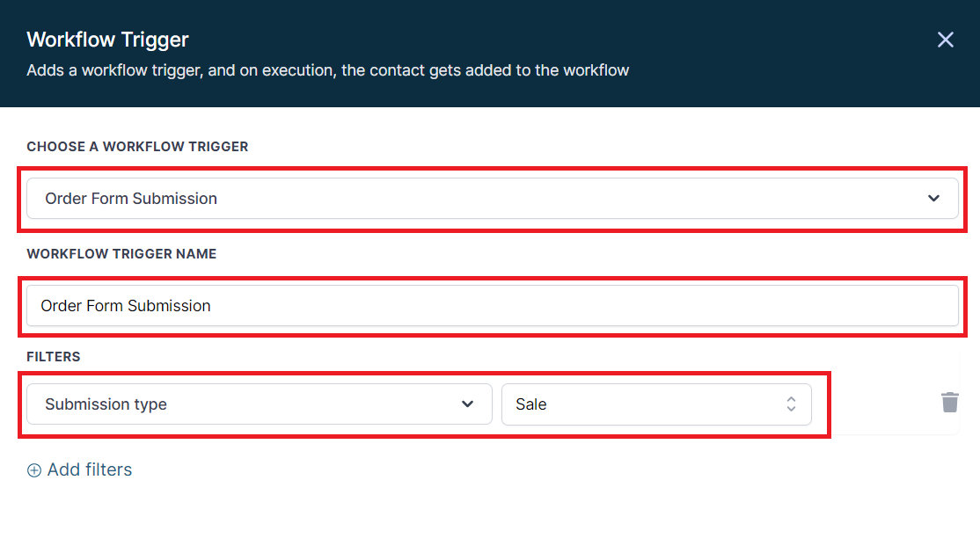Screen dimensions: 980x553
Task: Click the plus circle icon beside Add filters
Action: tap(34, 469)
